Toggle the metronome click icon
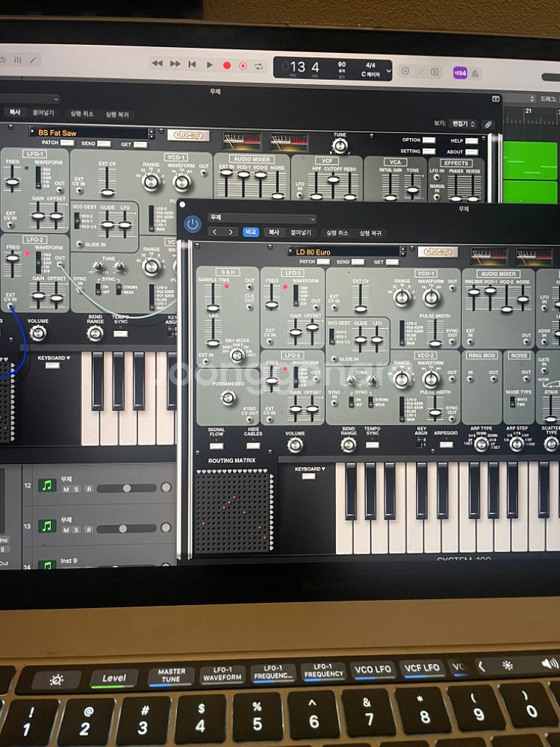This screenshot has width=560, height=747. (x=475, y=73)
